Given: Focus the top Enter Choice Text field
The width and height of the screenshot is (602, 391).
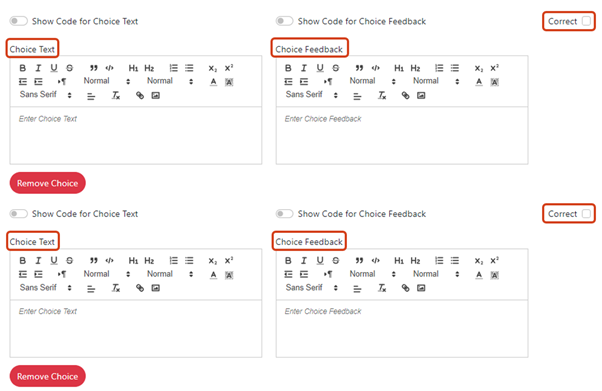Looking at the screenshot, I should coord(136,136).
